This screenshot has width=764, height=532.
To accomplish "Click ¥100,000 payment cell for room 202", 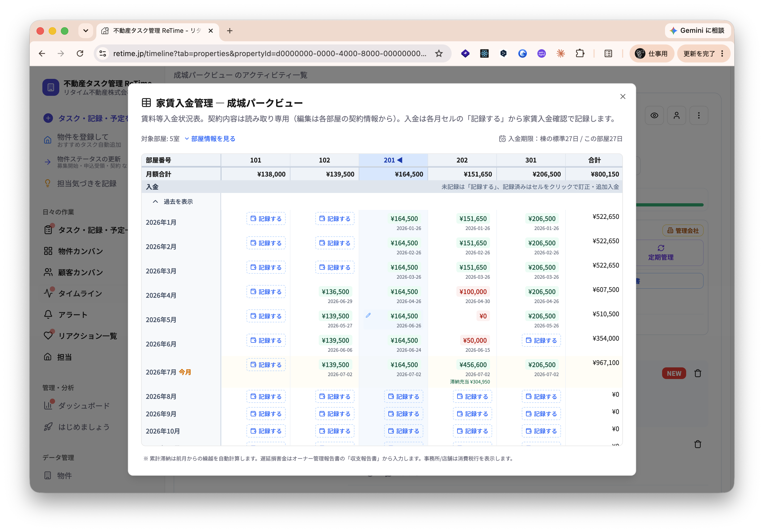I will (x=473, y=292).
